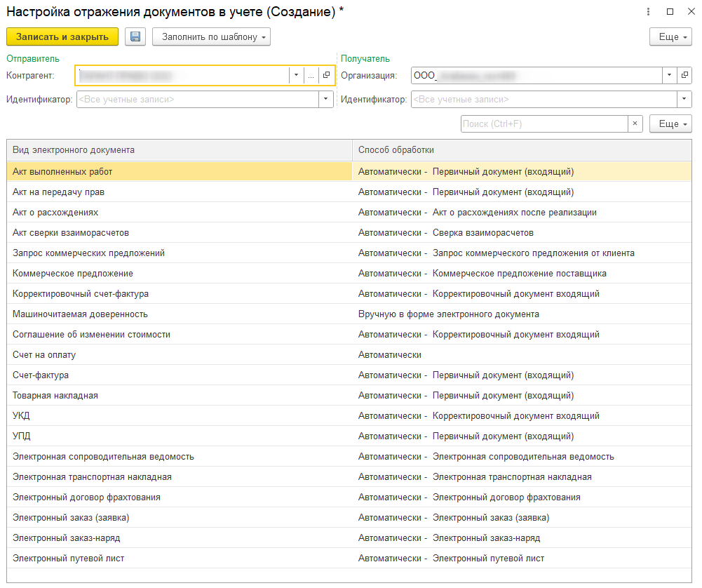Viewport: 702px width, 588px height.
Task: Click inside the Поиск (Ctrl+F) search field
Action: coord(543,123)
